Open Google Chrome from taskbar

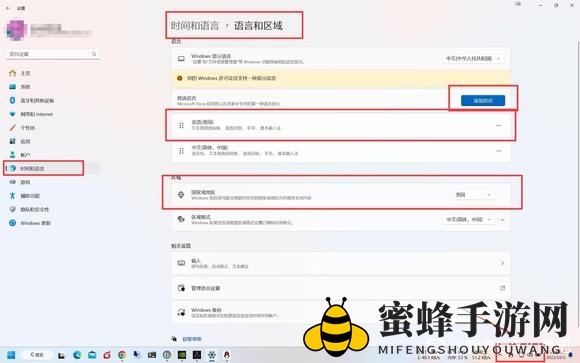(122, 355)
